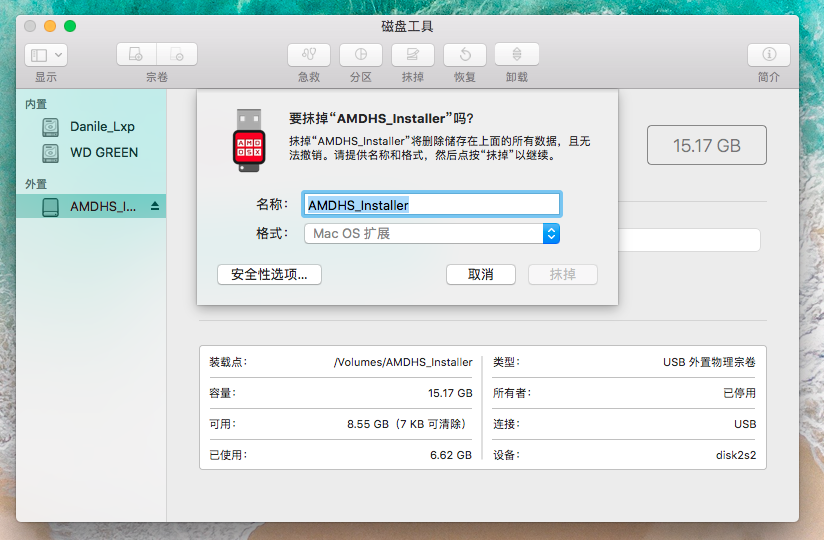Eject the AMDHS_Installer drive in sidebar
The height and width of the screenshot is (540, 824).
154,207
